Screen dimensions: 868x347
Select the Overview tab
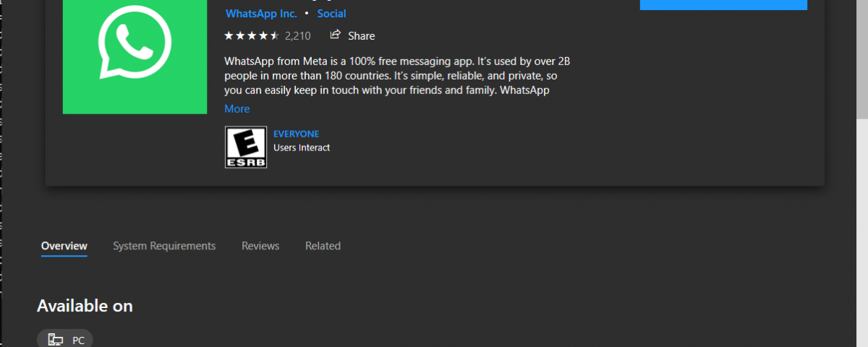tap(64, 246)
